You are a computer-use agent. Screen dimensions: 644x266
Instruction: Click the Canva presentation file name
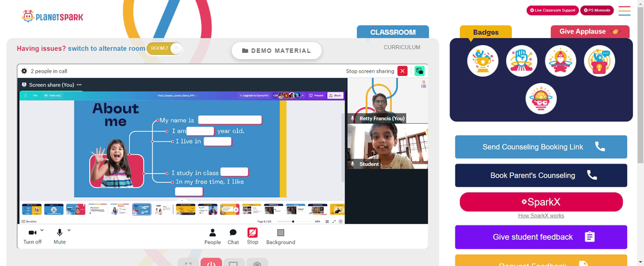point(177,95)
